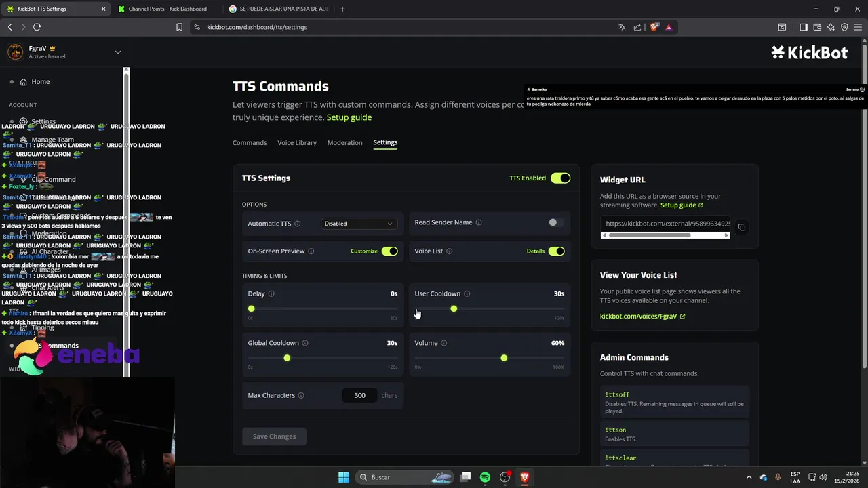Viewport: 868px width, 488px height.
Task: Open Task View from the taskbar
Action: (x=465, y=477)
